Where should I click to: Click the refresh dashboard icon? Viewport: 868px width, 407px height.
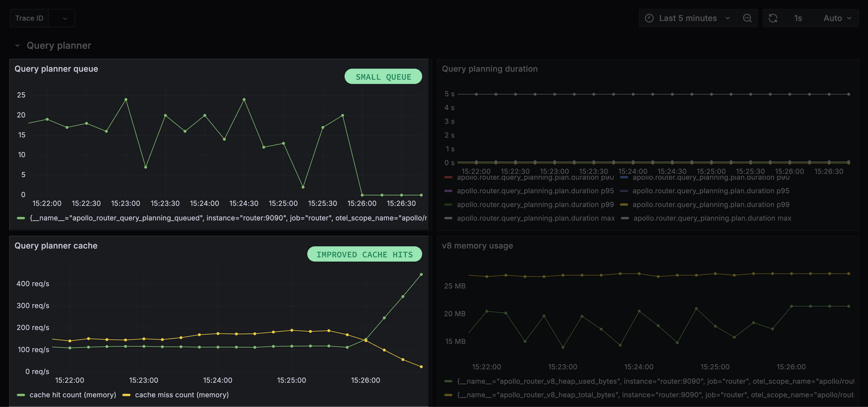click(x=773, y=18)
